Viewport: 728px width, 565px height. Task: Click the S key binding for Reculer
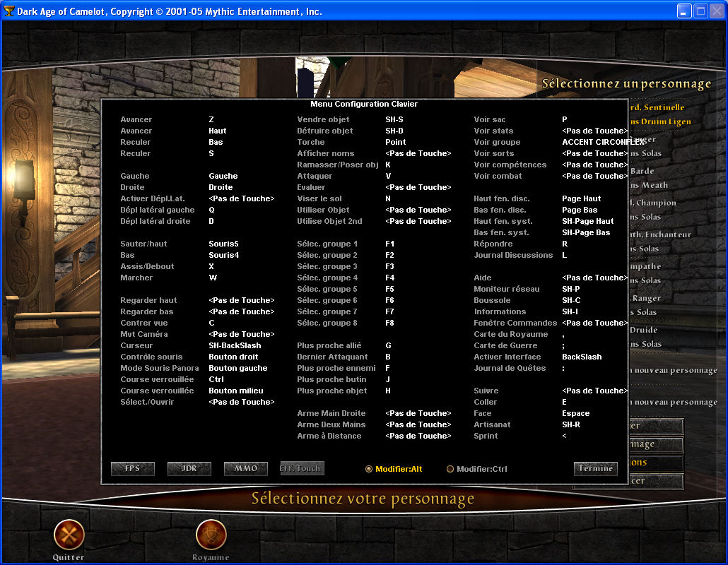[x=211, y=153]
